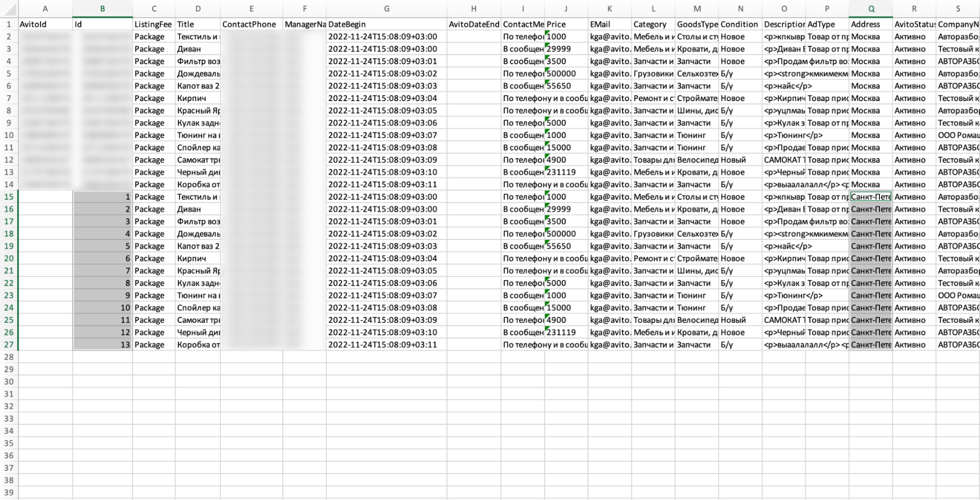Click Package cell in row 20

click(x=153, y=259)
